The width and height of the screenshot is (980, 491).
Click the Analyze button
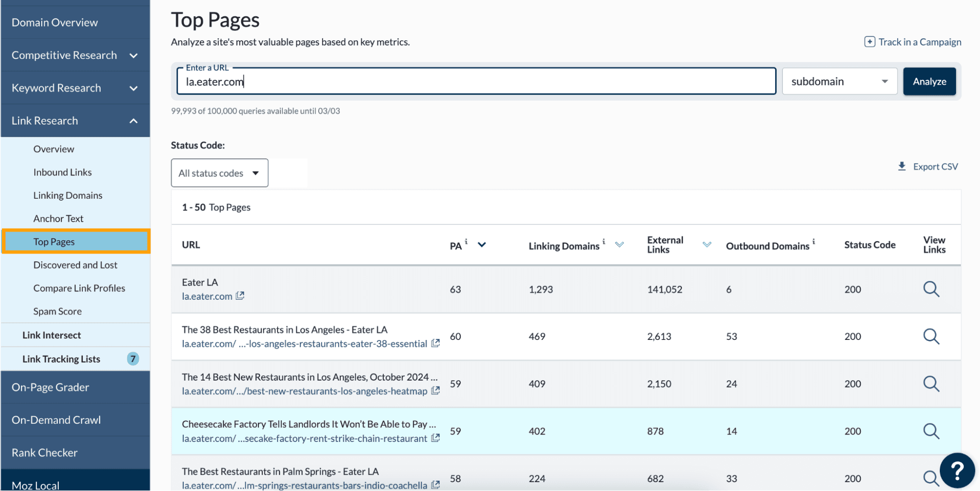click(929, 81)
